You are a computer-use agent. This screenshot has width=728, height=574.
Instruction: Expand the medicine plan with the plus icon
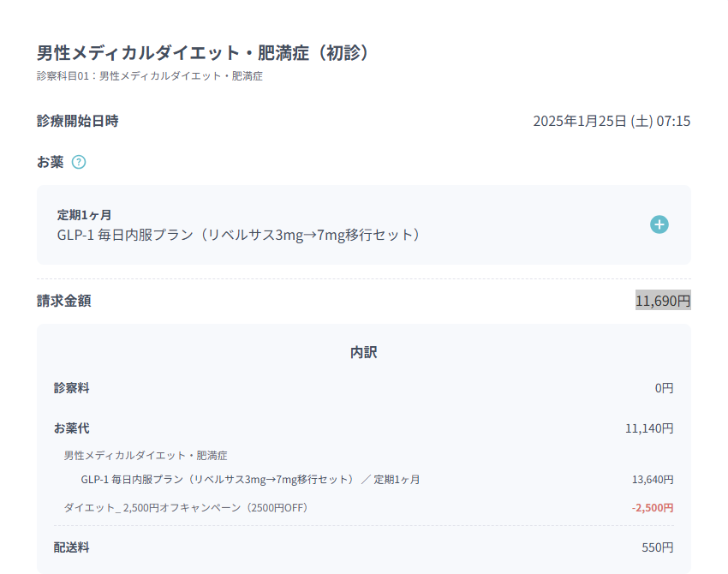coord(659,224)
